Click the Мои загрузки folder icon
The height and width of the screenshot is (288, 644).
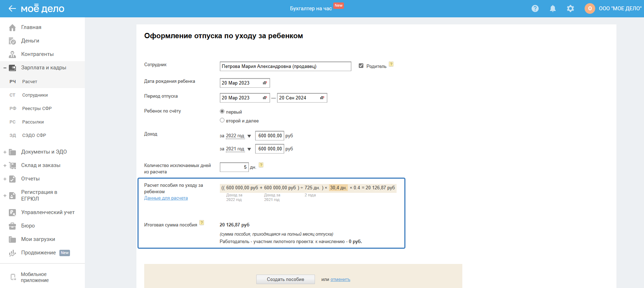click(12, 240)
